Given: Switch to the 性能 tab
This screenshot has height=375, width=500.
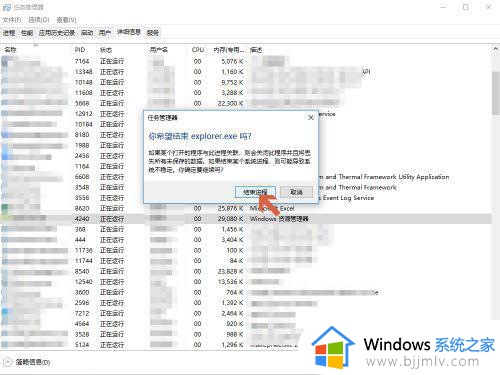Looking at the screenshot, I should (27, 33).
